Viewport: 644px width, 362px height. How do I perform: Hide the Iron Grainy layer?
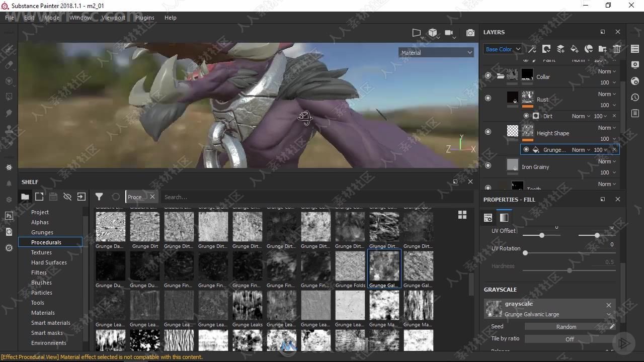[488, 166]
